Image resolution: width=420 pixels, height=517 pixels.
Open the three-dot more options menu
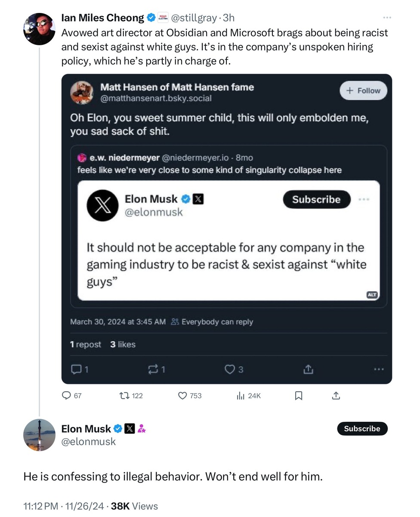387,18
